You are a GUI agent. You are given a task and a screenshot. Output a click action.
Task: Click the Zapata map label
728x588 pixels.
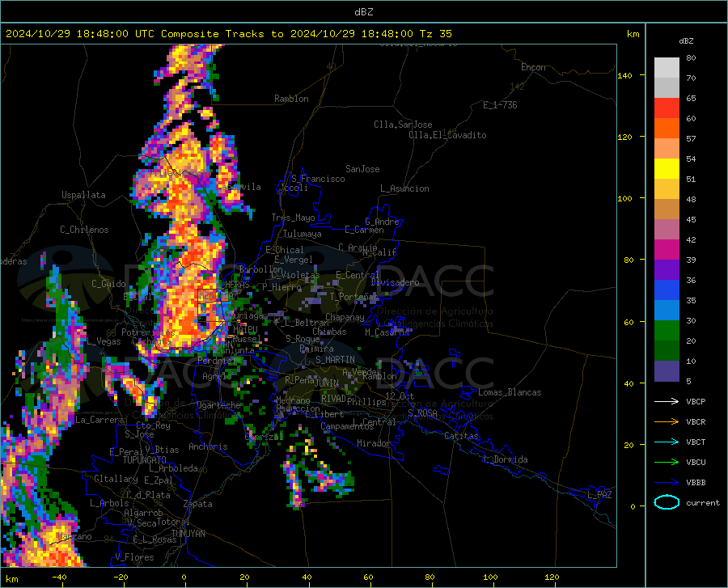(198, 504)
